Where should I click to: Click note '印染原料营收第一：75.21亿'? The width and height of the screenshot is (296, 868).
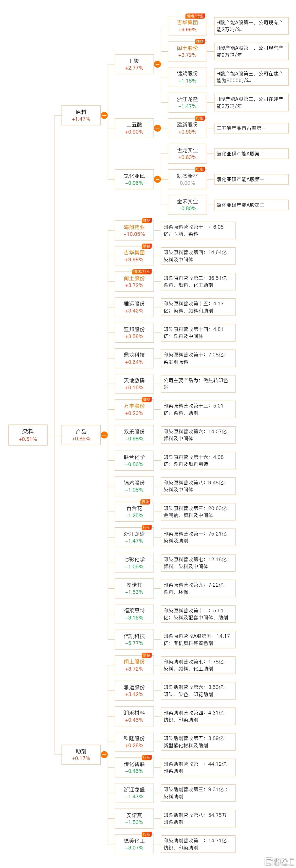click(x=198, y=537)
